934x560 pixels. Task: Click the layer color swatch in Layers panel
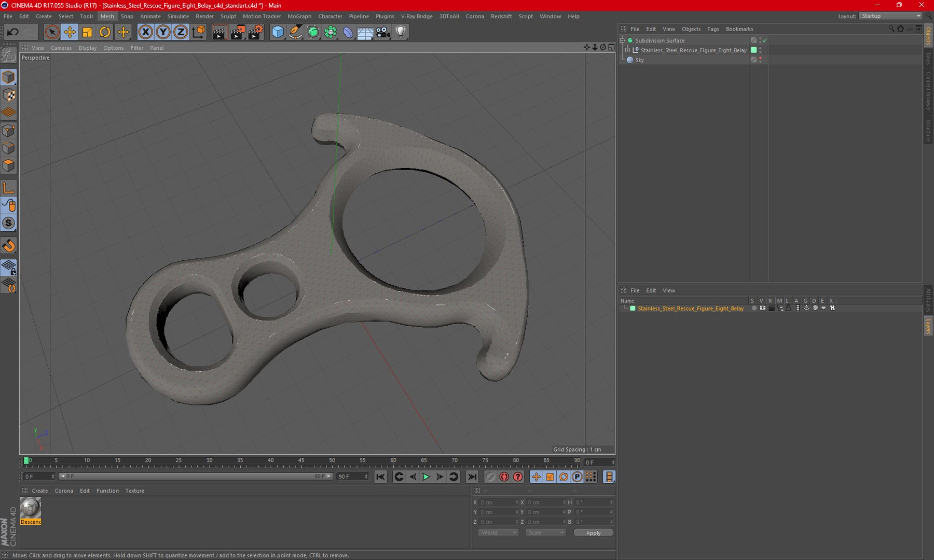[633, 309]
